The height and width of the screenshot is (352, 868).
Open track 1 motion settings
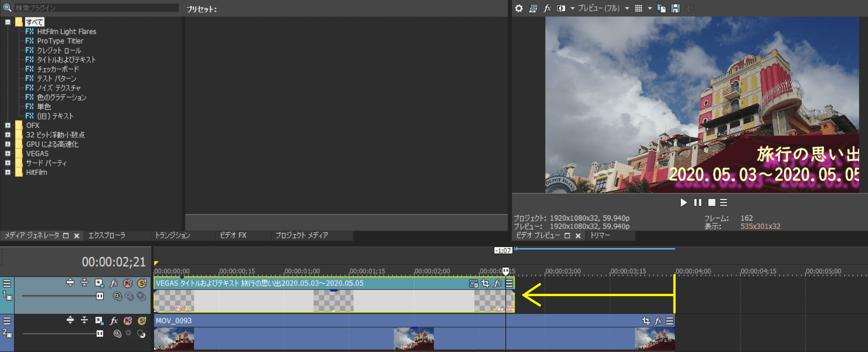pyautogui.click(x=99, y=283)
